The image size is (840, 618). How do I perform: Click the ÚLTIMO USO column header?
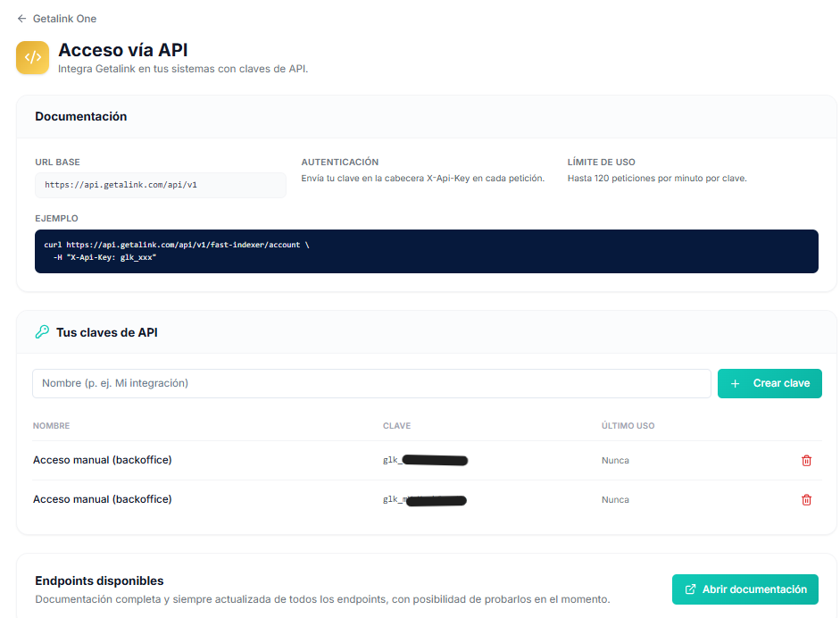tap(628, 426)
